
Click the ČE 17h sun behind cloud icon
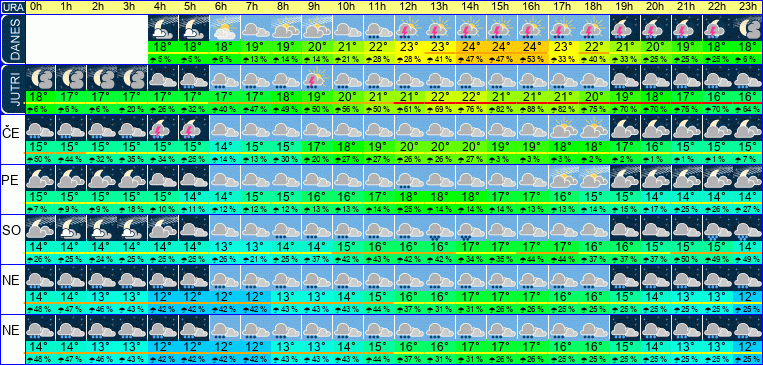pos(563,128)
